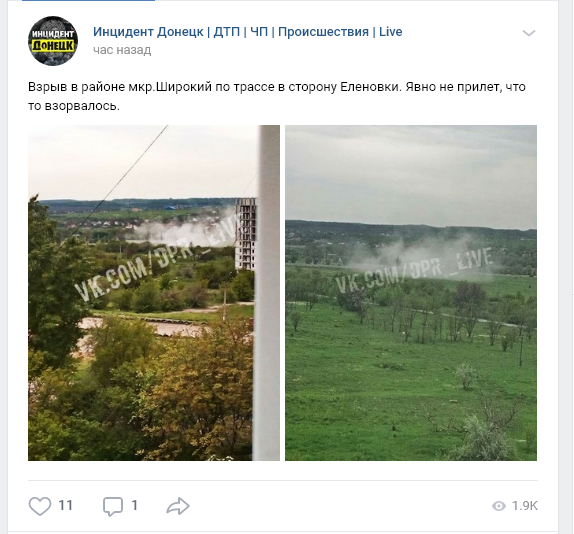The image size is (574, 534).
Task: Open comments via speech bubble icon
Action: tap(112, 507)
